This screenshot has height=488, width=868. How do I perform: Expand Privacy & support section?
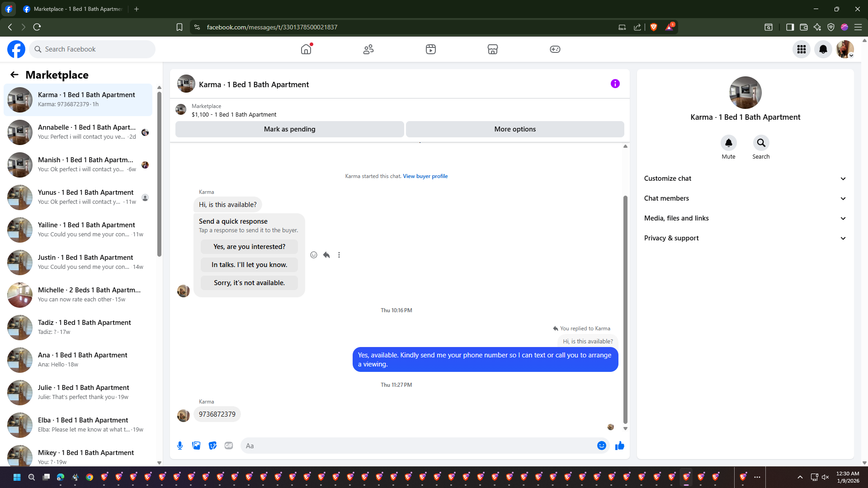point(745,238)
